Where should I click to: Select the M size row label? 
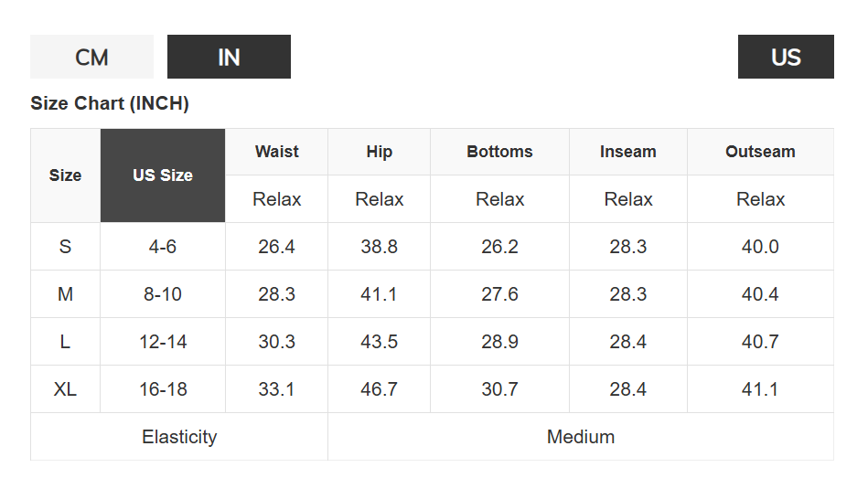click(x=65, y=294)
